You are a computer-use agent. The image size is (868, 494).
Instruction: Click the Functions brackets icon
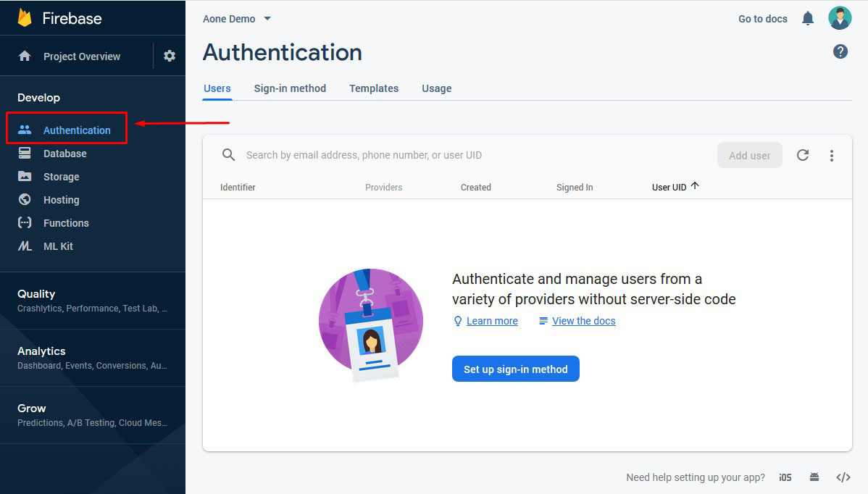coord(25,223)
